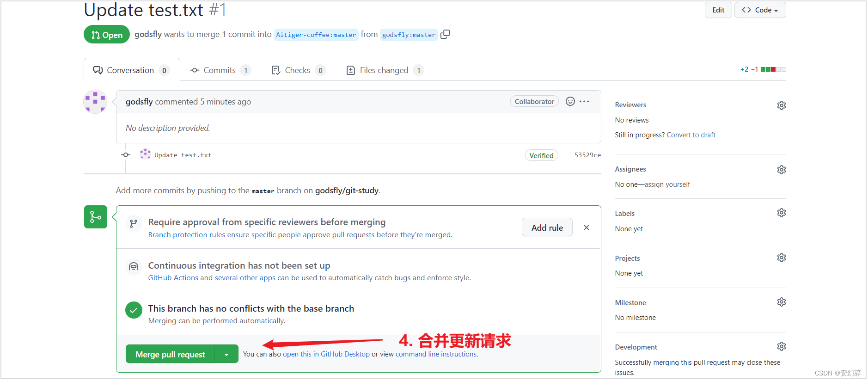This screenshot has height=381, width=868.
Task: Click the Verified commit badge
Action: (x=542, y=155)
